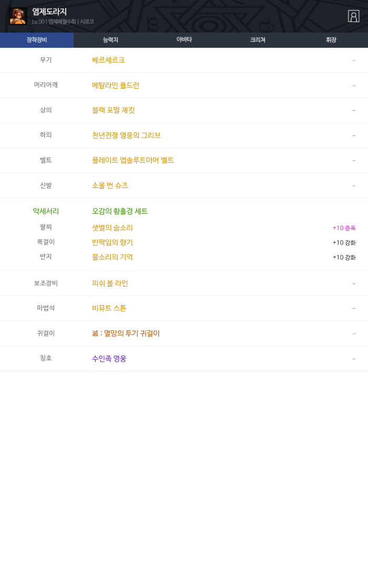Open the 오감의 황홀경 세트 set name
Screen dimensions: 368x588
[120, 212]
